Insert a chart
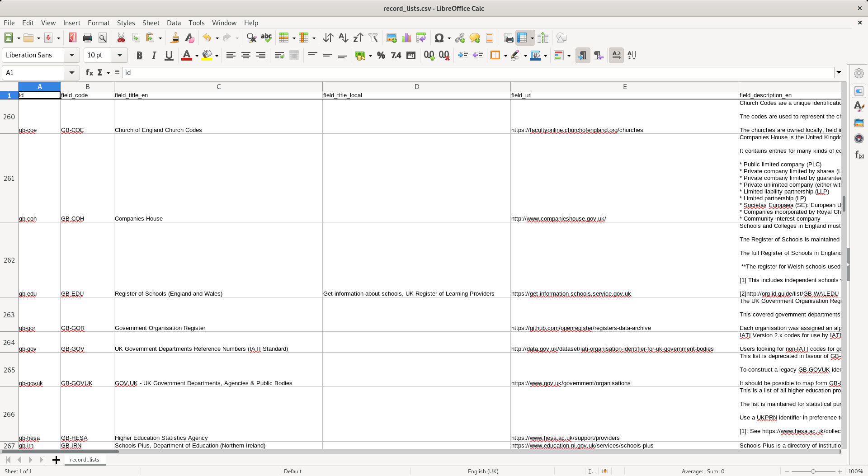The width and height of the screenshot is (868, 476). click(406, 38)
